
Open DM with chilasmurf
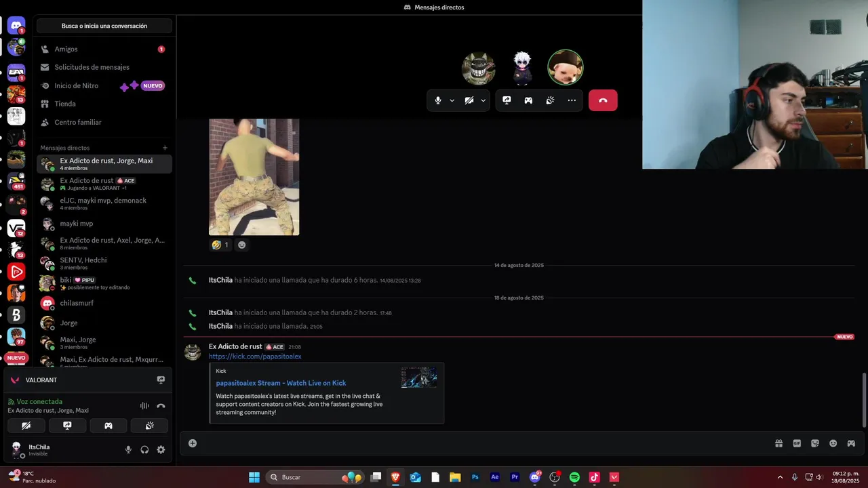tap(104, 303)
